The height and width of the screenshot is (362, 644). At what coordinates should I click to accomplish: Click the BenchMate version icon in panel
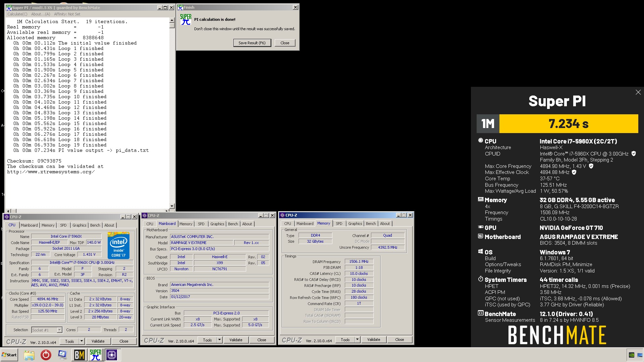tap(480, 313)
